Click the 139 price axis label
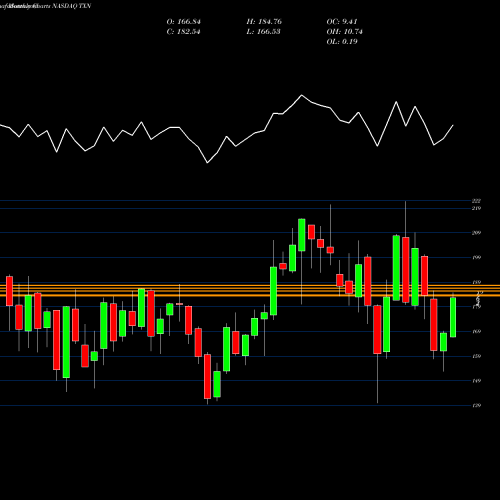The height and width of the screenshot is (500, 500). click(476, 405)
